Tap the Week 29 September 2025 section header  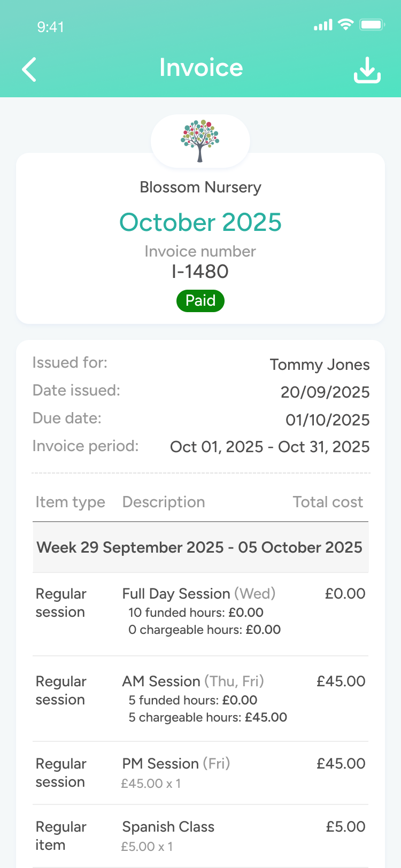[200, 547]
